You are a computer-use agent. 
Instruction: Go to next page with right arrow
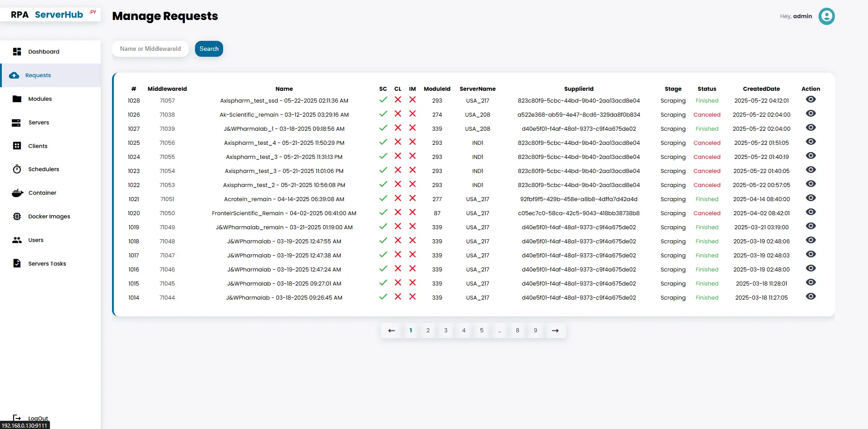tap(555, 330)
